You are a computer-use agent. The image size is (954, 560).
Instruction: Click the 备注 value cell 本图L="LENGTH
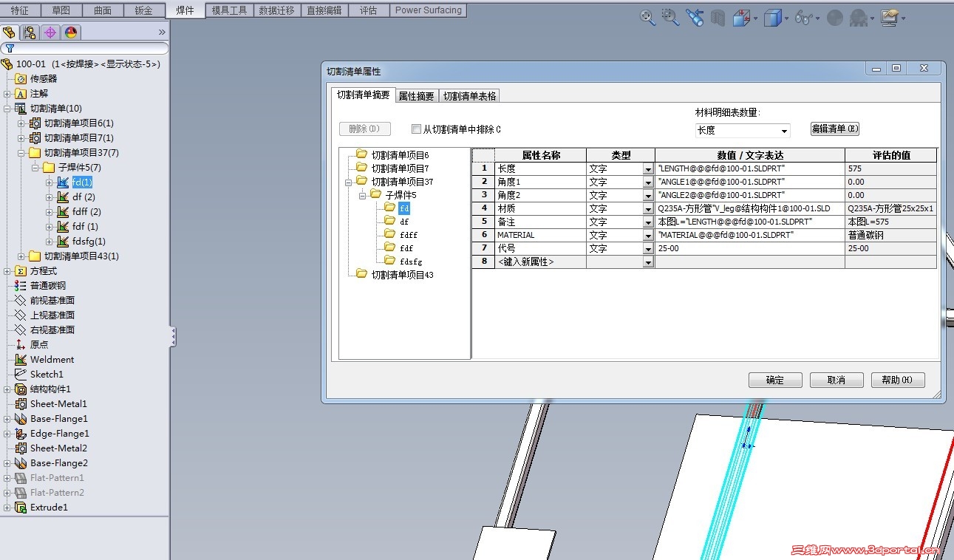[x=749, y=222]
